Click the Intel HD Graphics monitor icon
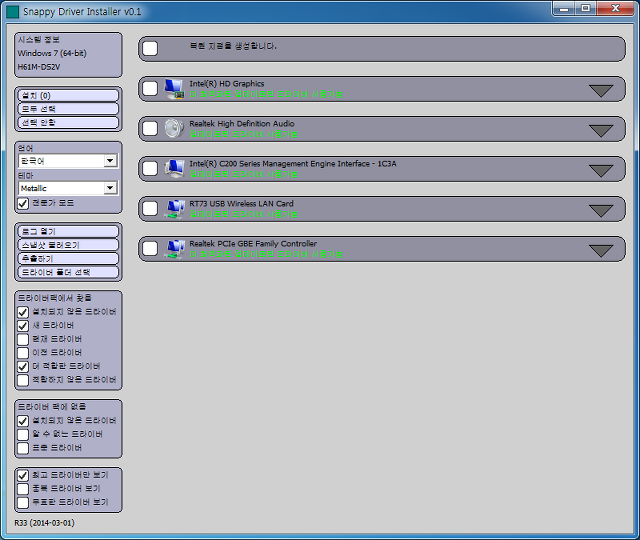Viewport: 640px width, 540px height. coord(174,89)
